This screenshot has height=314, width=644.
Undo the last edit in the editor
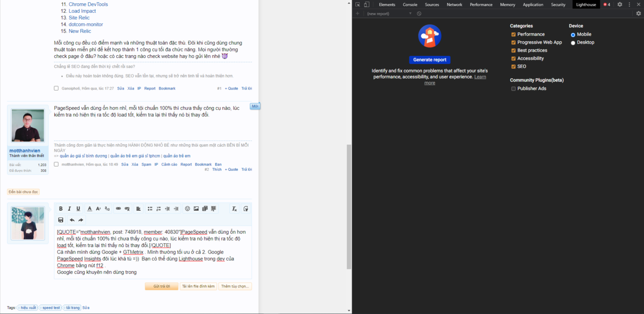(72, 220)
